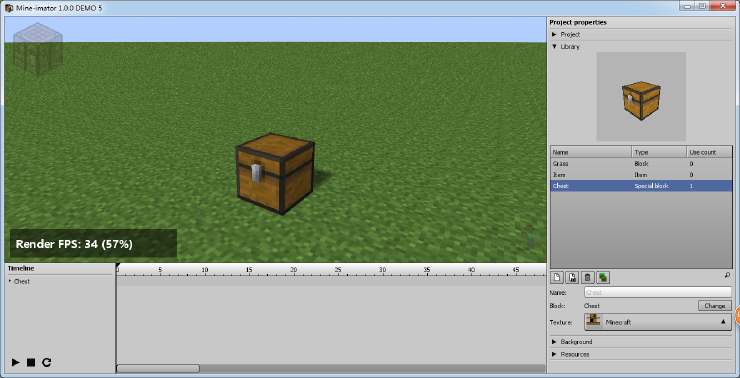Click the duplicate library item icon

click(572, 277)
